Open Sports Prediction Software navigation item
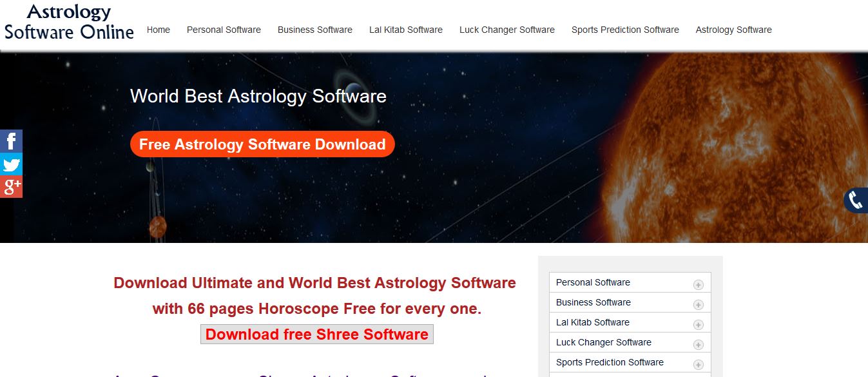Viewport: 868px width, 377px height. tap(625, 30)
